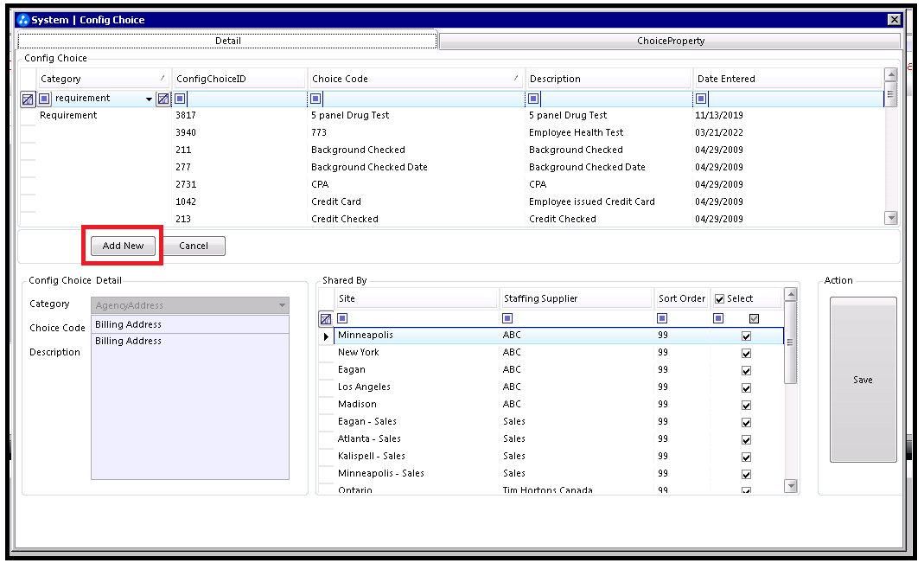Open the AgencyAddress Category dropdown
Image resolution: width=924 pixels, height=563 pixels.
(x=283, y=305)
